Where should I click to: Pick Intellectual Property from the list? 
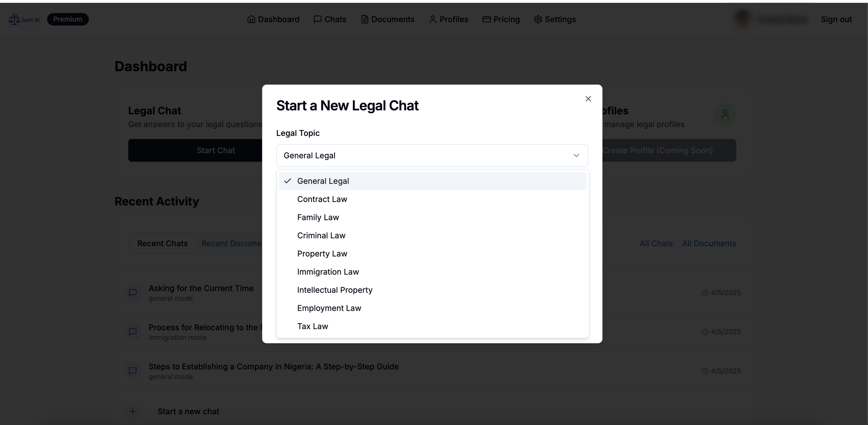(335, 290)
